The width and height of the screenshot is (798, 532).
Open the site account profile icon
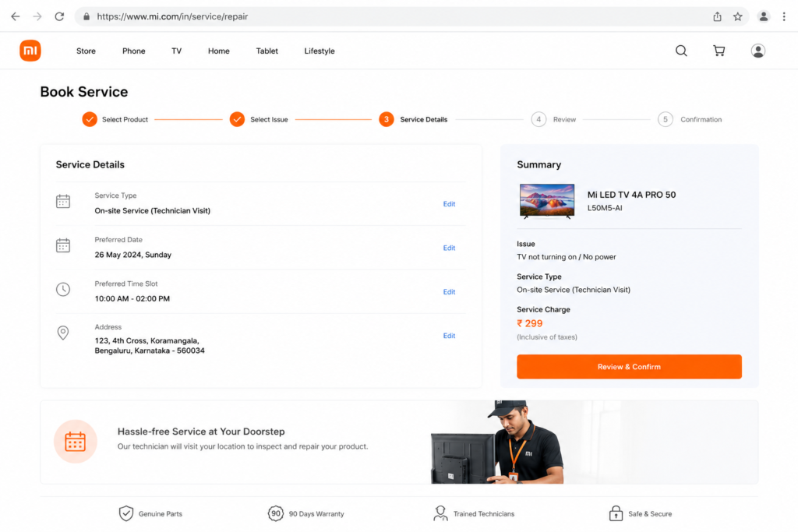pos(757,51)
